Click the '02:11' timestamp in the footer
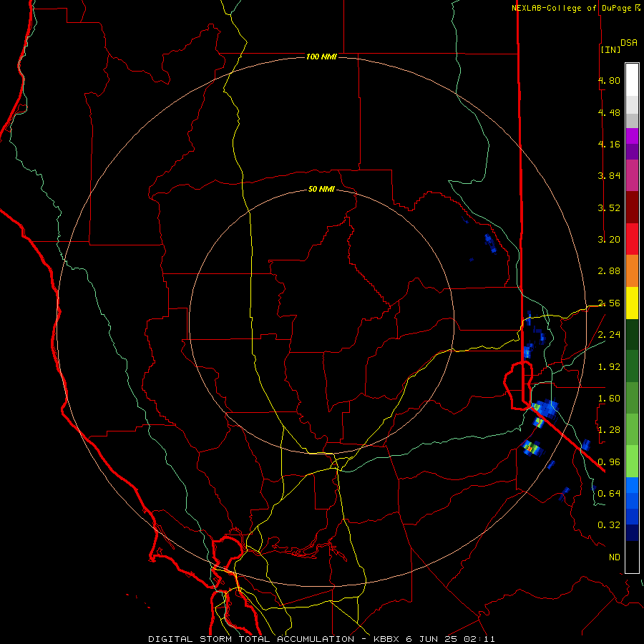Screen dimensions: 644x644 tap(479, 639)
